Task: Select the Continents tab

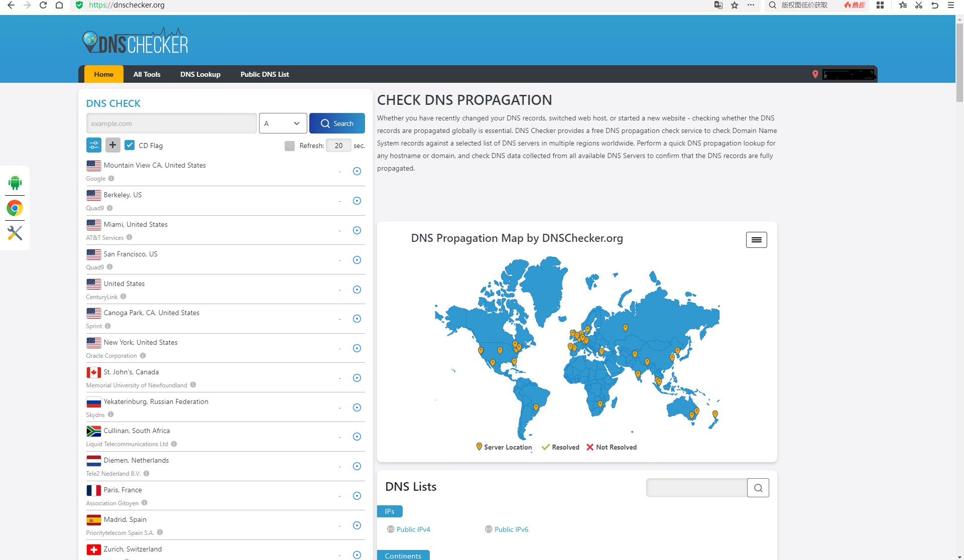Action: [403, 555]
